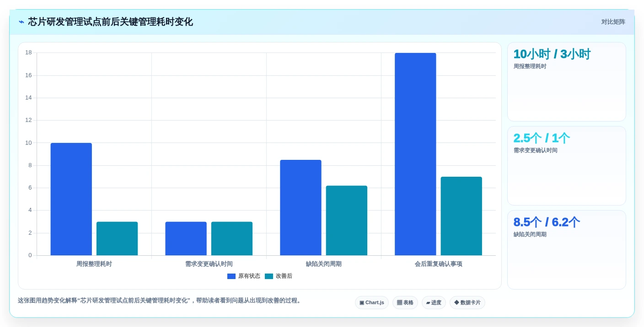The height and width of the screenshot is (327, 644).
Task: Click the teal 需求变更确认时间 bar
Action: coord(232,238)
